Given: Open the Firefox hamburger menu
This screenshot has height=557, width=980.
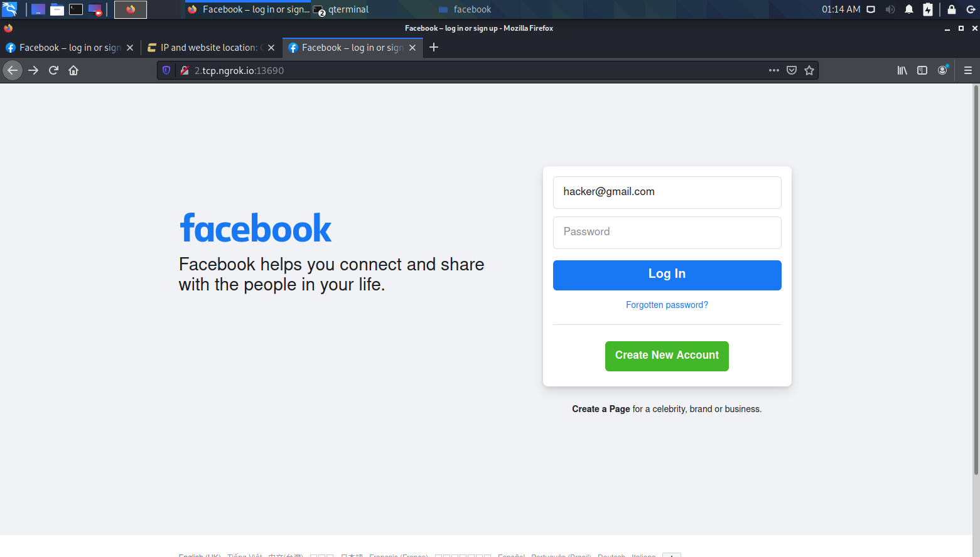Looking at the screenshot, I should (x=968, y=70).
